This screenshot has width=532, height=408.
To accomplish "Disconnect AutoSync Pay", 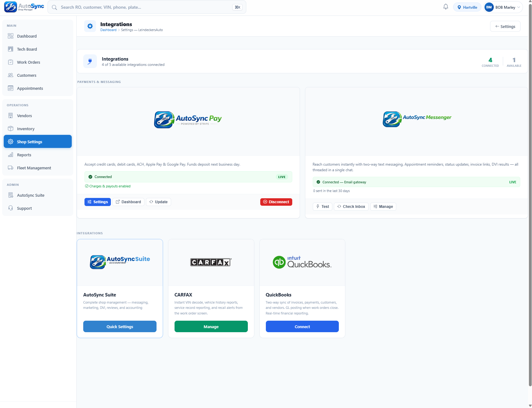I will (276, 202).
